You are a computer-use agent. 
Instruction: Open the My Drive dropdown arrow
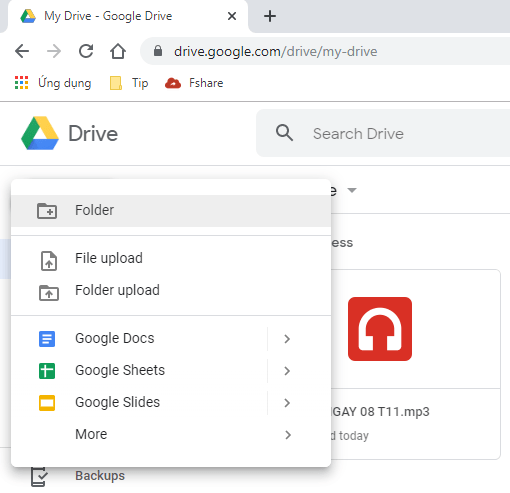[352, 190]
